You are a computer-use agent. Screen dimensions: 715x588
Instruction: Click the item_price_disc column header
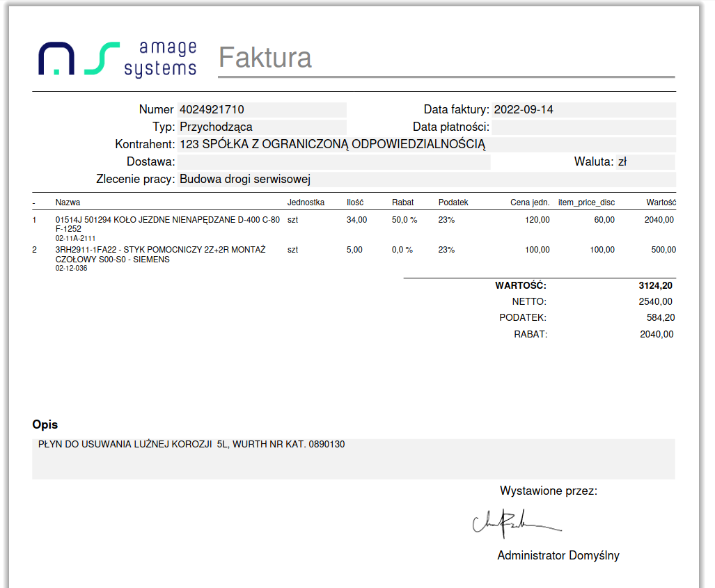[586, 202]
